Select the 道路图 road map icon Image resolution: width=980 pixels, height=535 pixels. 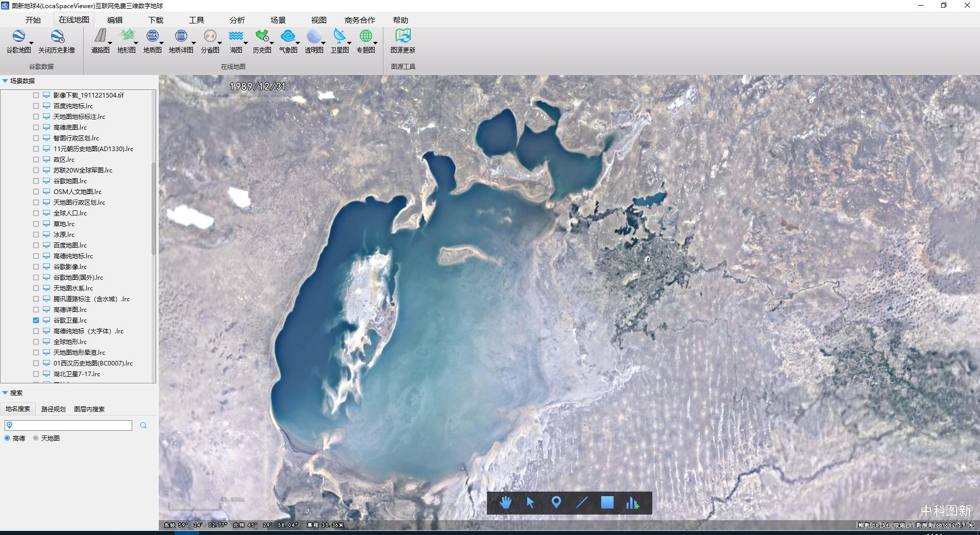(x=100, y=36)
